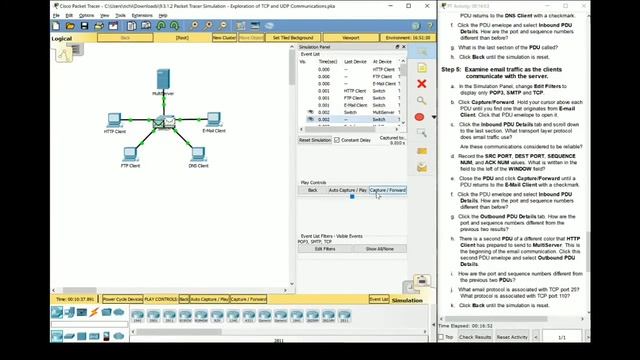Reset zoom with the middle magnifier icon
Image resolution: width=640 pixels, height=360 pixels.
click(x=209, y=26)
